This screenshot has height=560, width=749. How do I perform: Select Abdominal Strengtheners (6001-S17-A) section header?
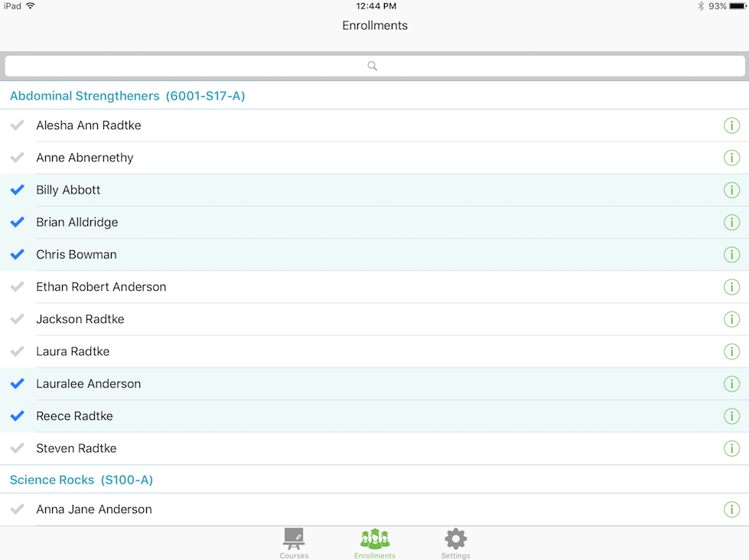click(x=128, y=96)
